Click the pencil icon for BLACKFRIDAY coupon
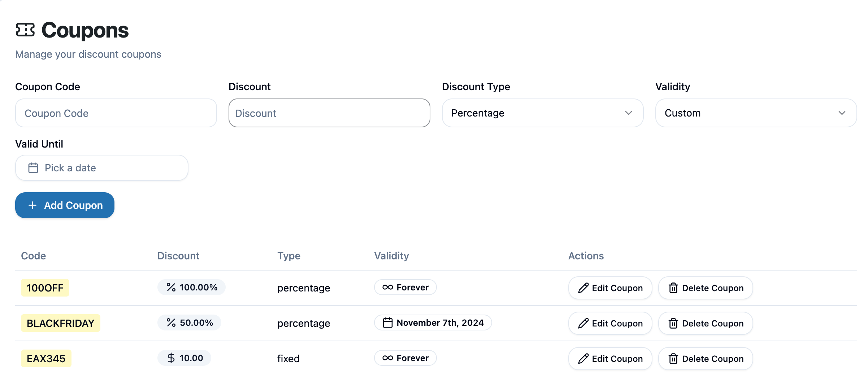 coord(583,323)
